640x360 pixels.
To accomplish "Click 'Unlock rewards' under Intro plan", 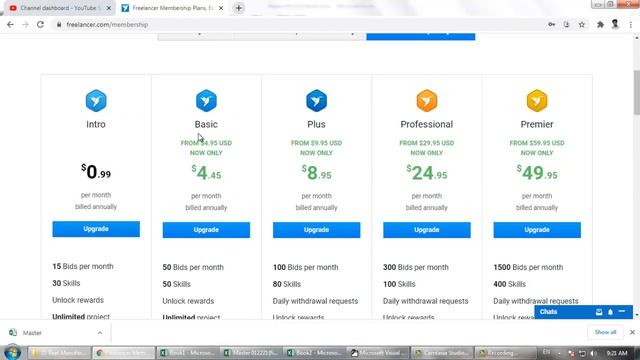I will (78, 300).
